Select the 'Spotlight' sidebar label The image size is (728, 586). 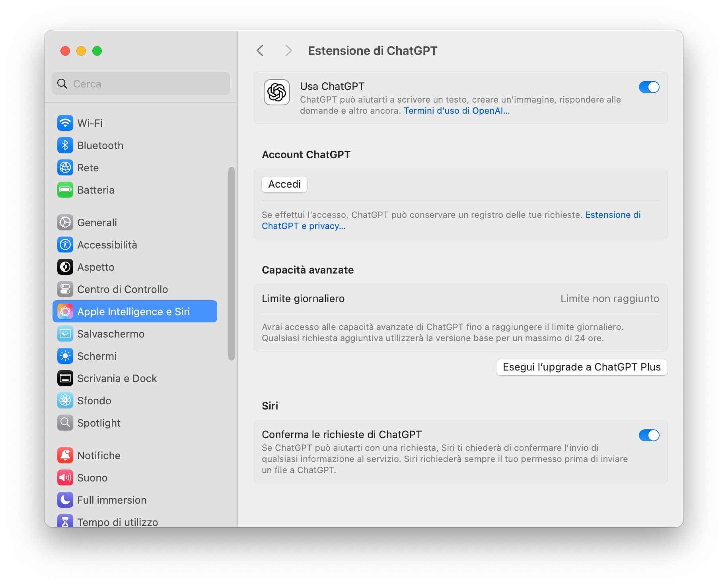click(x=99, y=423)
